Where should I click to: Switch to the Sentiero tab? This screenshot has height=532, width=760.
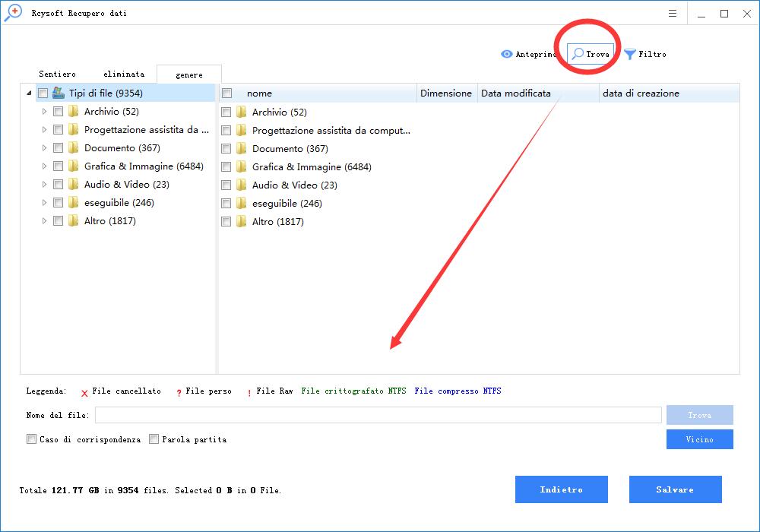(x=57, y=74)
